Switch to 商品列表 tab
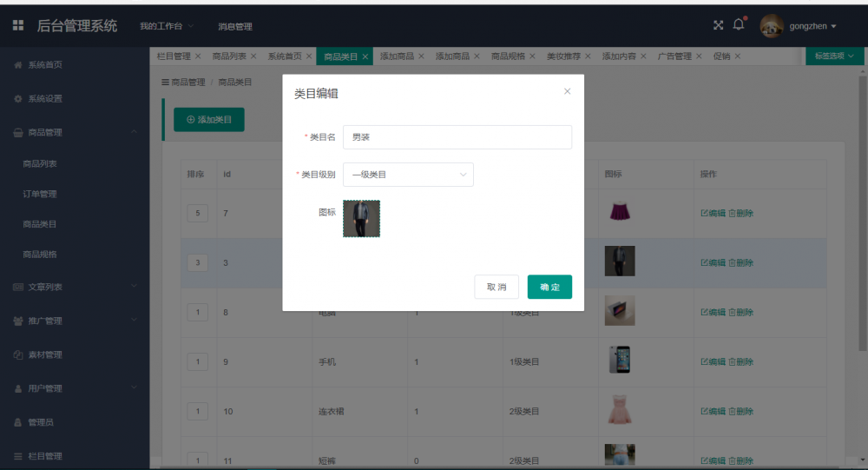This screenshot has height=470, width=868. (228, 56)
